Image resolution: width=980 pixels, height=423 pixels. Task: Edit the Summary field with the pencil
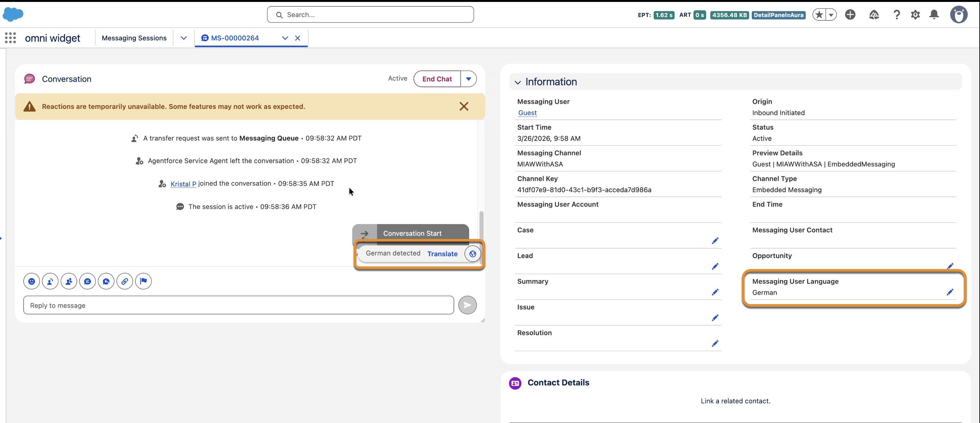(x=715, y=292)
